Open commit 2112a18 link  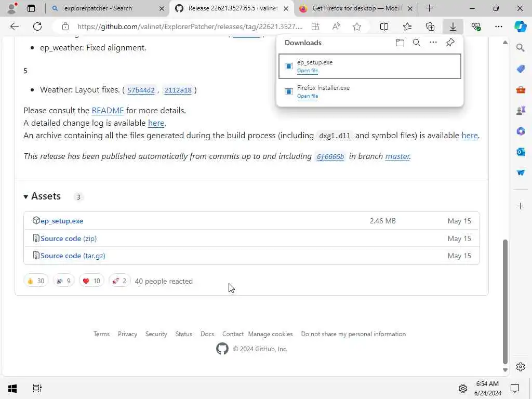tap(178, 90)
